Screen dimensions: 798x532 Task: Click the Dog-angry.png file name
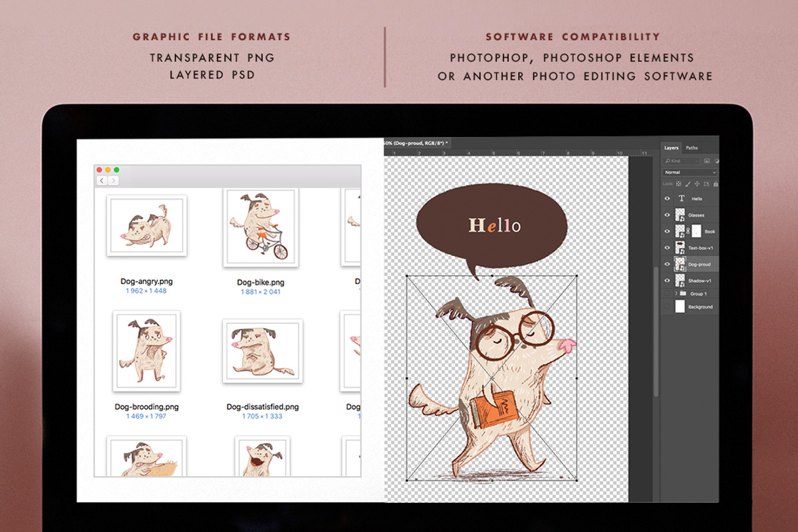(x=146, y=282)
